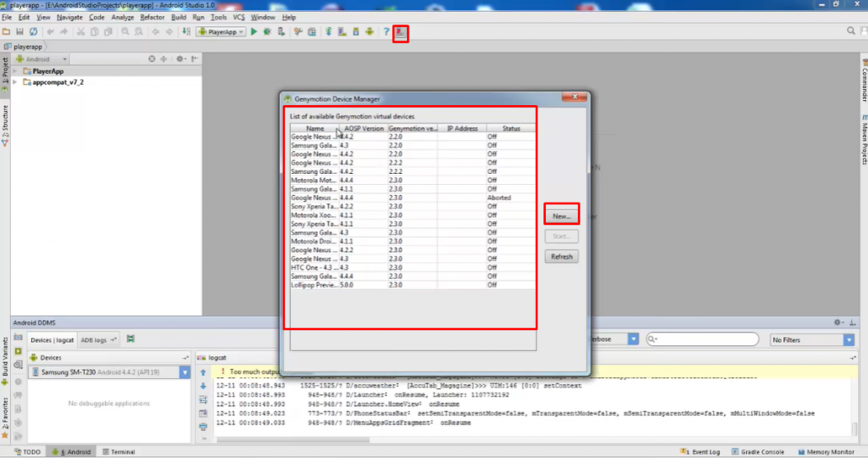This screenshot has width=868, height=458.
Task: Click the Copy toolbar icon
Action: pos(95,31)
